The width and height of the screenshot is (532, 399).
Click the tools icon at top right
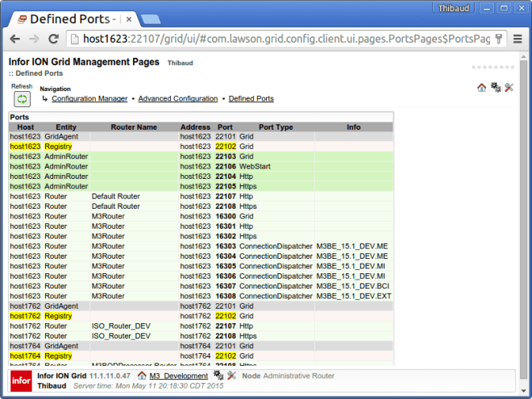click(x=509, y=87)
